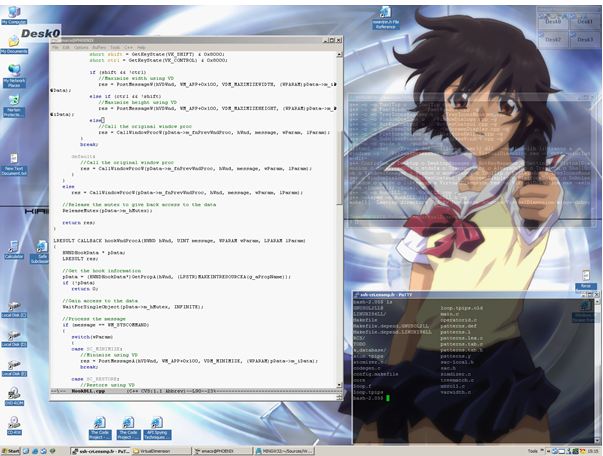This screenshot has width=603, height=456.
Task: Open the File menu in emacs
Action: pyautogui.click(x=55, y=47)
